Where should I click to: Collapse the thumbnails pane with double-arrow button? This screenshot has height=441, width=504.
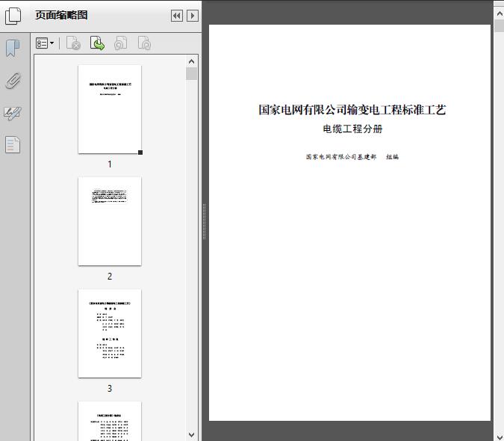177,16
